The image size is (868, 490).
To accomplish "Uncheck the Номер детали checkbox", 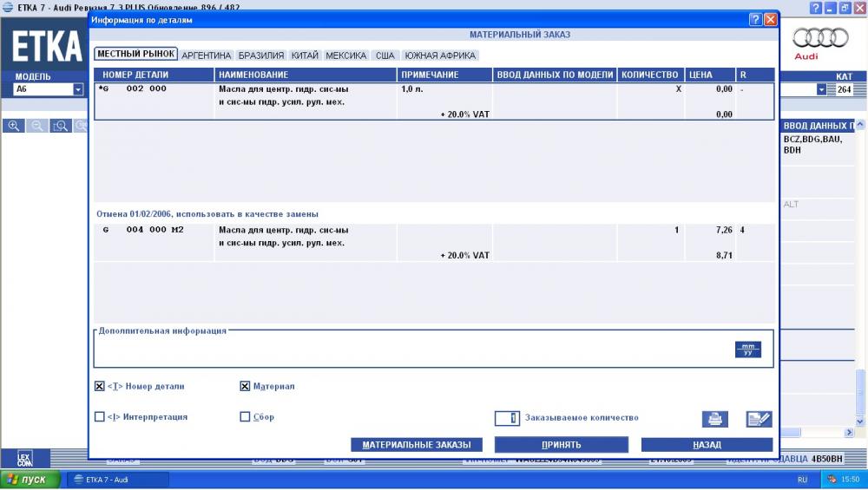I will pos(100,386).
